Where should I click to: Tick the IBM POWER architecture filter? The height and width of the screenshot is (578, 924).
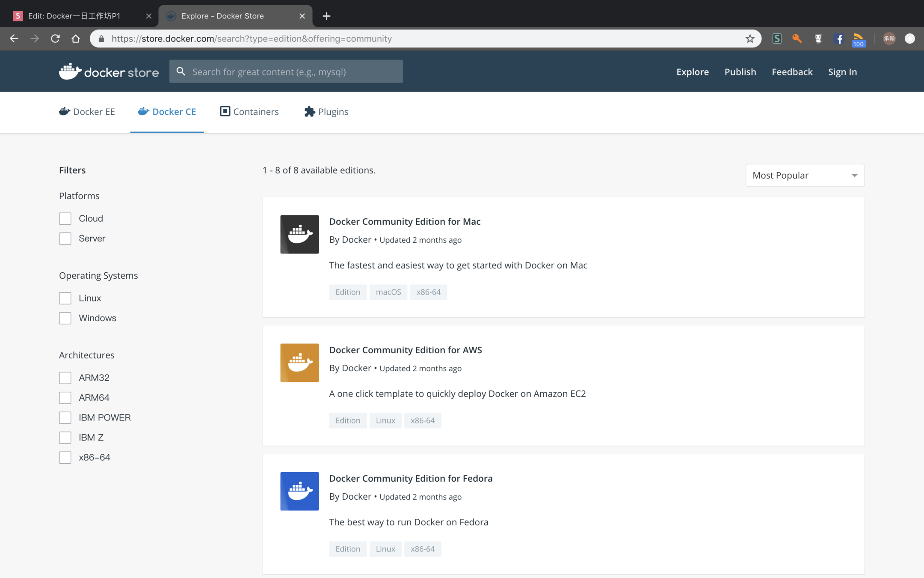pyautogui.click(x=65, y=417)
